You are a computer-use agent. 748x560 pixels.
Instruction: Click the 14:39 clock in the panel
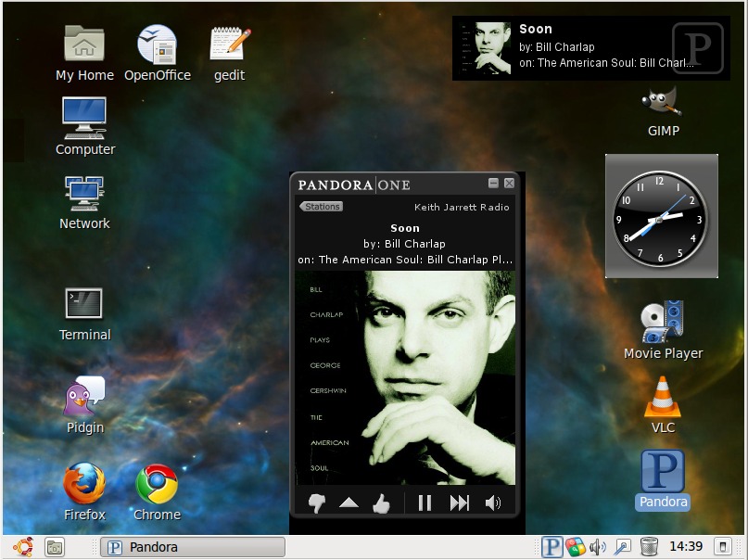tap(686, 546)
